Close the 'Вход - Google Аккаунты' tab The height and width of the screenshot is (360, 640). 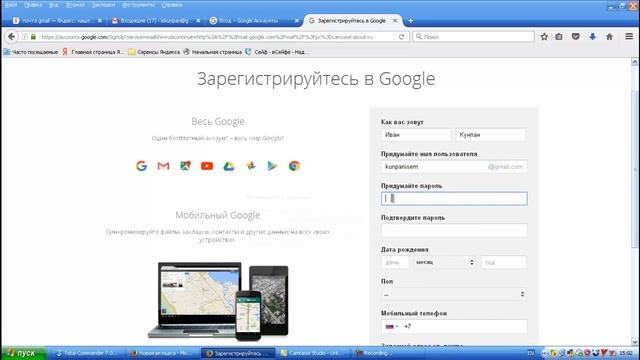[x=297, y=20]
